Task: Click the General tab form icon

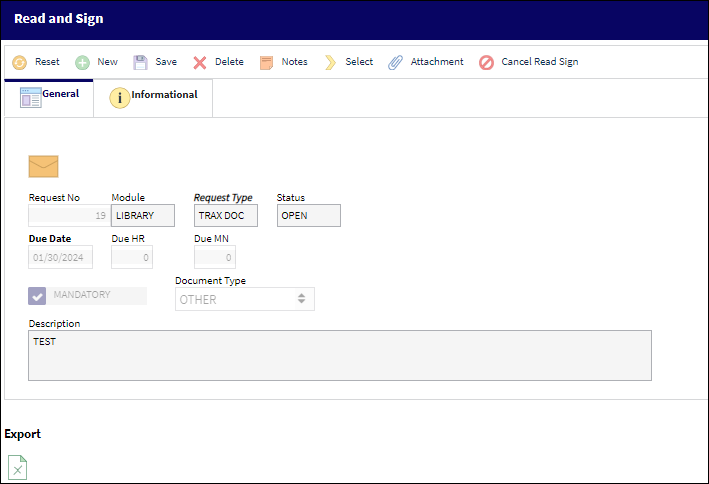Action: 31,97
